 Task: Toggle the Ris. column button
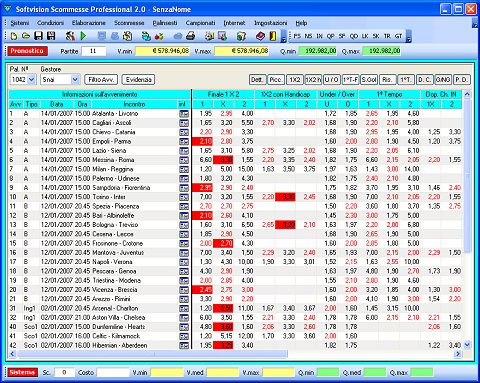[x=387, y=80]
